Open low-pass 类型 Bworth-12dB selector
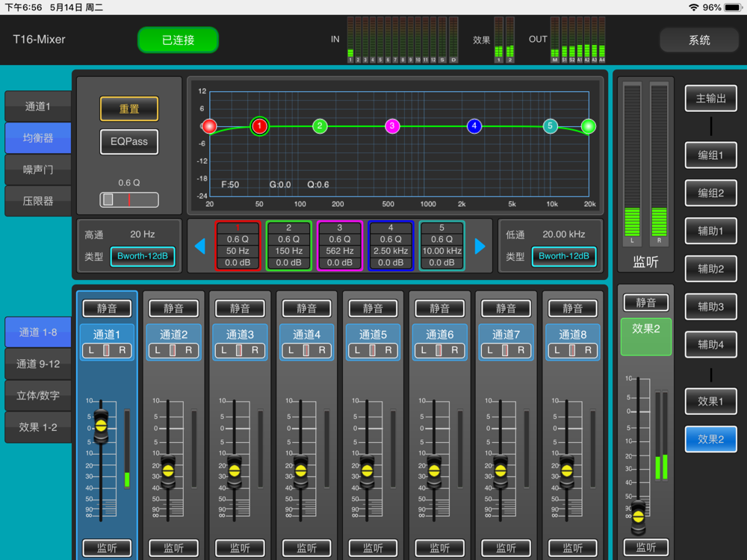The width and height of the screenshot is (747, 560). point(563,256)
